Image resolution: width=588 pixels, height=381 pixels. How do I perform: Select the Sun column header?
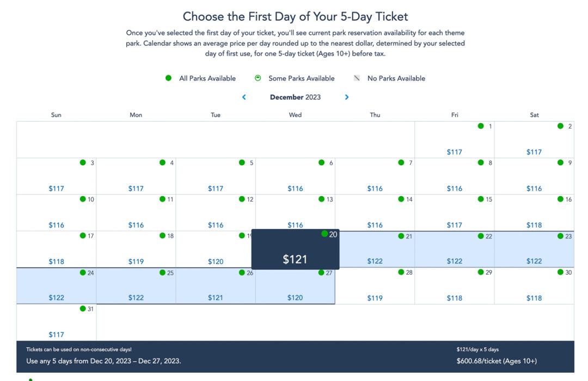[56, 115]
